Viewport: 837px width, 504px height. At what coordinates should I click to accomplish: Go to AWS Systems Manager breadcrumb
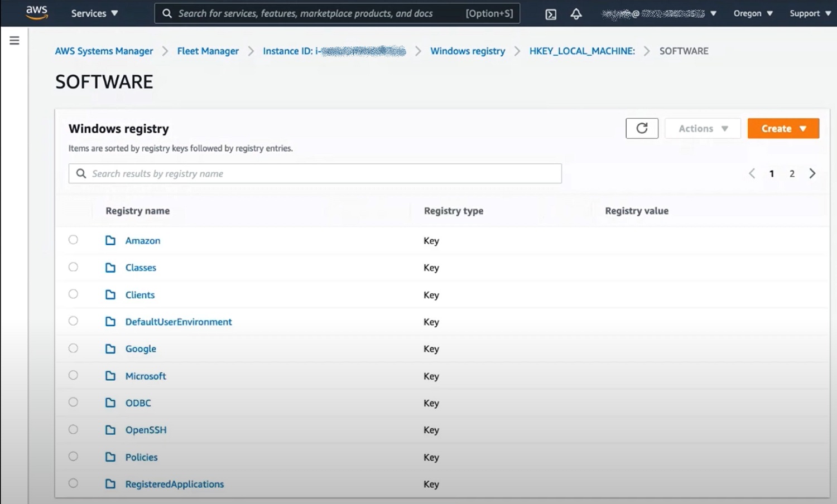[x=104, y=51]
